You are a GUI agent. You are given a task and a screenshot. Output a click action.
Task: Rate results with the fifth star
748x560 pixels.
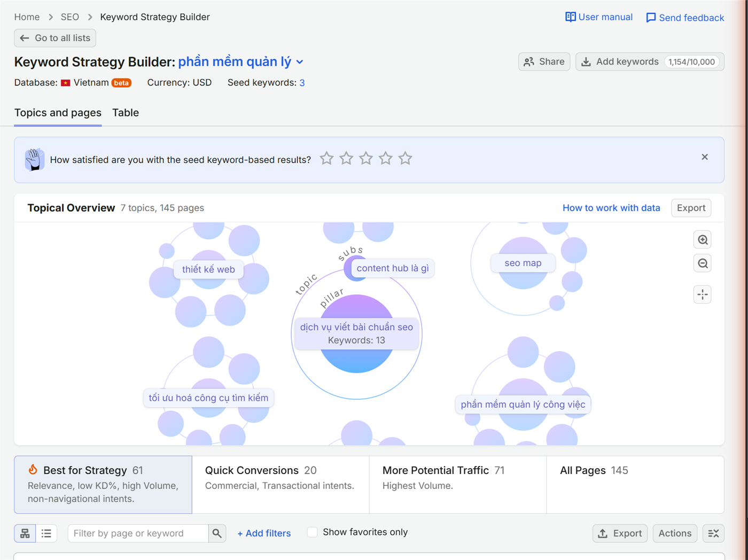pyautogui.click(x=406, y=159)
